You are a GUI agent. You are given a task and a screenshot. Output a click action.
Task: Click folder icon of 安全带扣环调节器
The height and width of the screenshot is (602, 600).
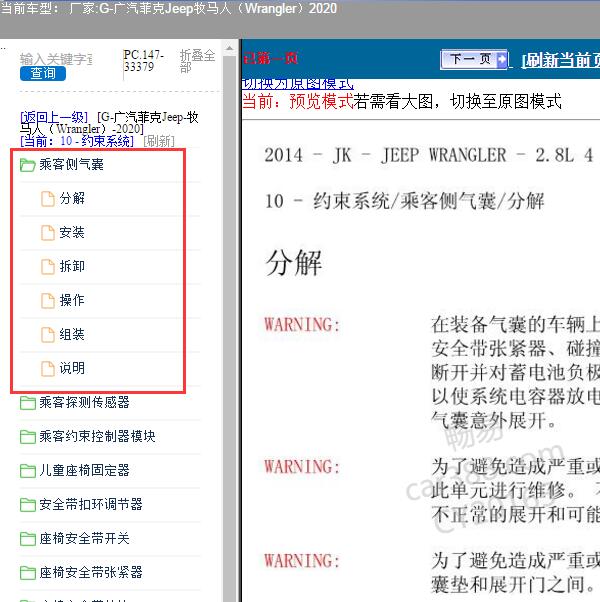point(28,505)
